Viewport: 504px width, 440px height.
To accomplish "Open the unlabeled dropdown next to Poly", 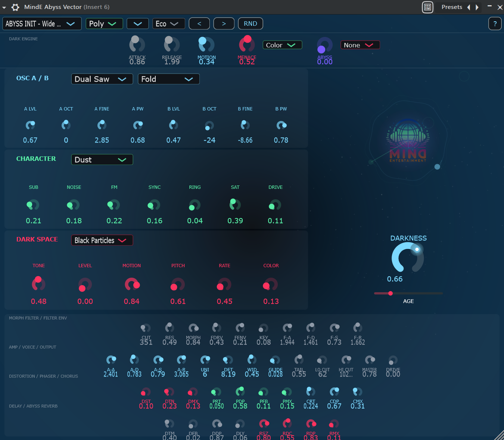I will (138, 24).
